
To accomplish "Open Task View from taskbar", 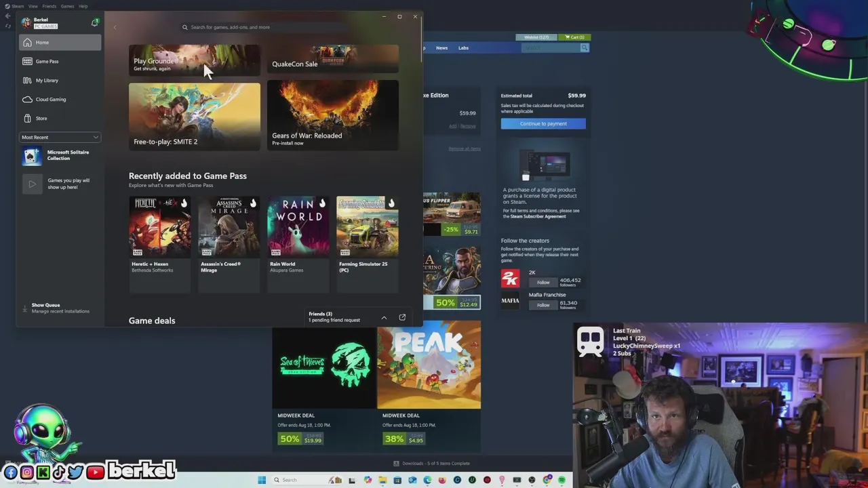I will click(351, 480).
